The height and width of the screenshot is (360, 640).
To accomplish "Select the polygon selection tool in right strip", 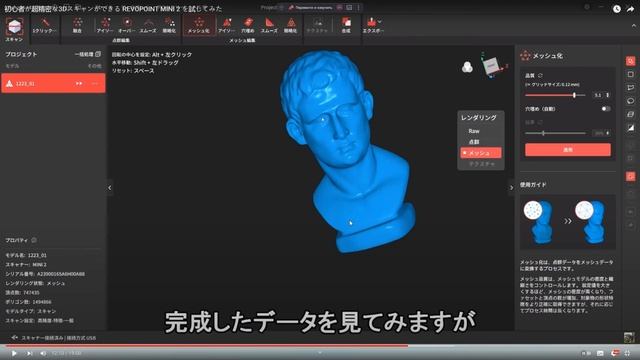I will pyautogui.click(x=631, y=88).
